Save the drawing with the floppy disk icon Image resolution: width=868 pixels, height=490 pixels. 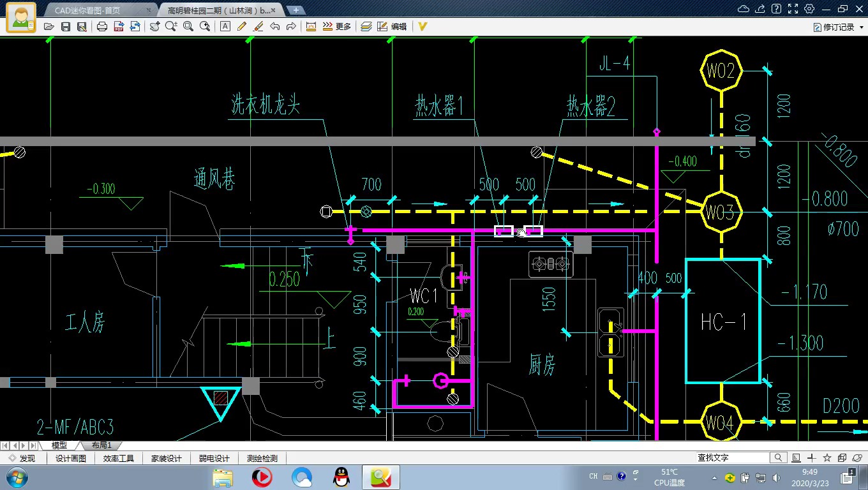point(65,27)
